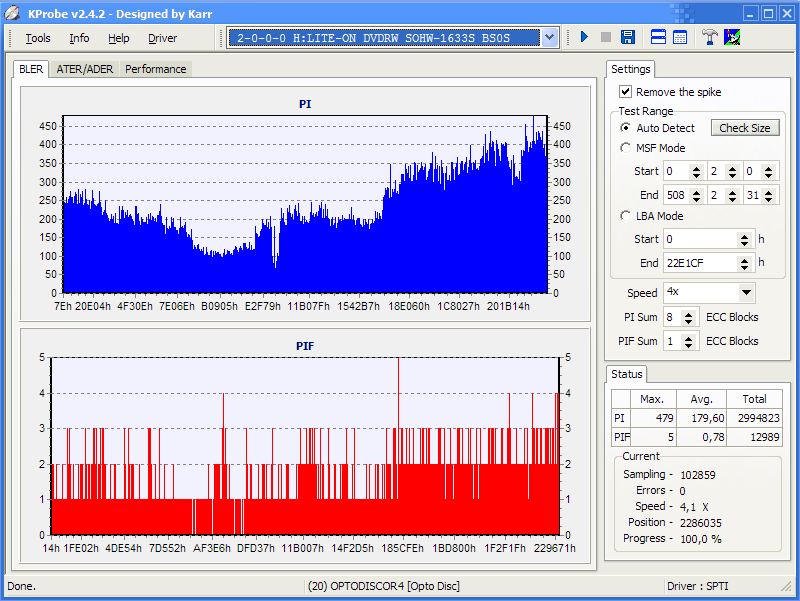Select the BLER tab
This screenshot has height=601, width=800.
pos(31,69)
